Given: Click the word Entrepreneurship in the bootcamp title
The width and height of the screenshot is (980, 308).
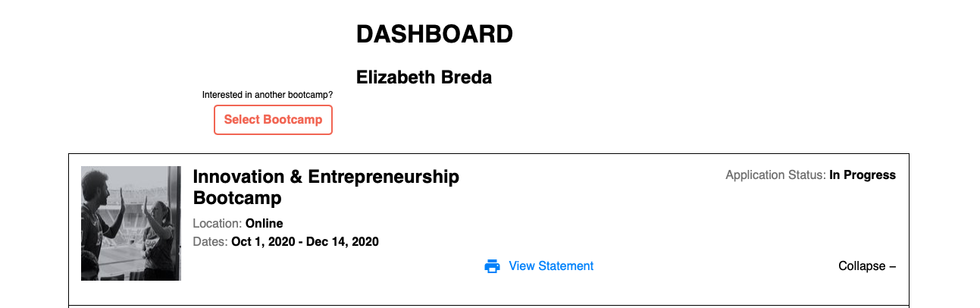Looking at the screenshot, I should click(384, 177).
